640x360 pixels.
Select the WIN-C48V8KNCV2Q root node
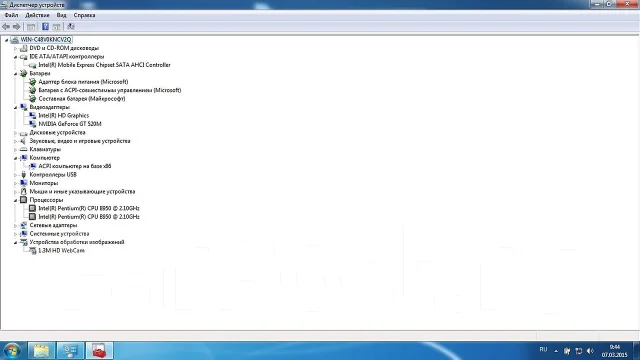(46, 40)
